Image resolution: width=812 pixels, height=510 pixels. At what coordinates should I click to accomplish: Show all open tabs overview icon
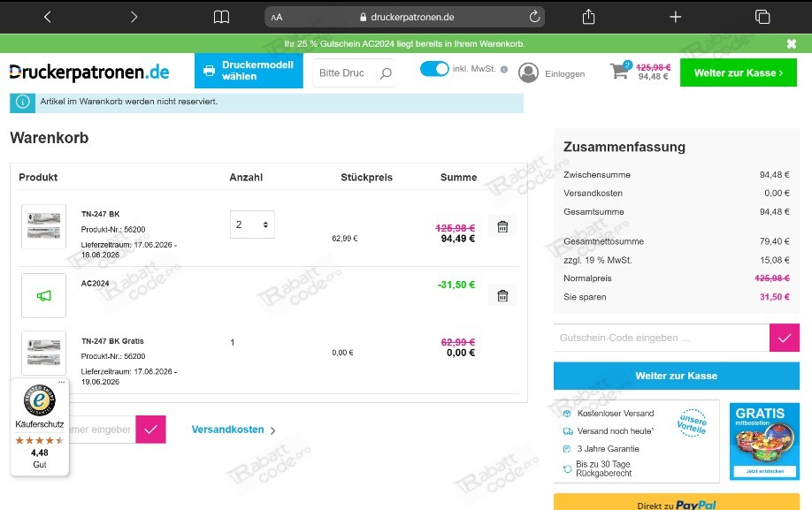(762, 17)
